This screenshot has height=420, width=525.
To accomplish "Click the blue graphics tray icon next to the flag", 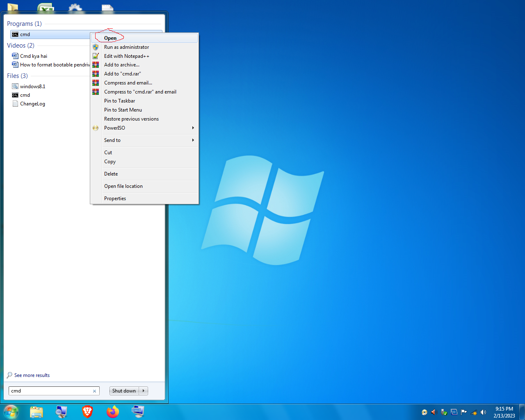I will 454,412.
